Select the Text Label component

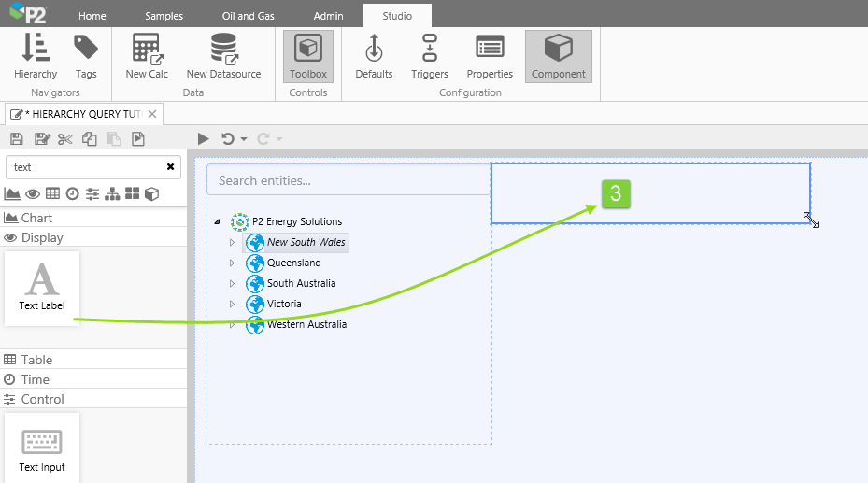(42, 288)
